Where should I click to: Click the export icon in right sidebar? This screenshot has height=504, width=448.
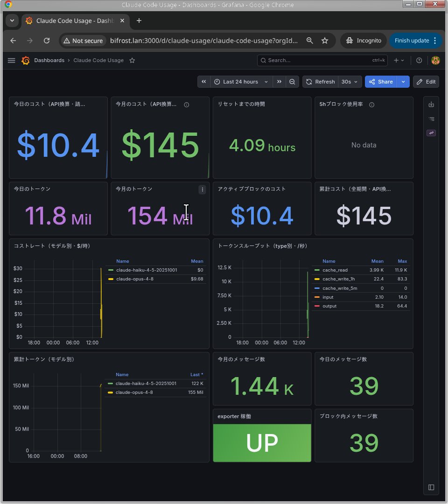[431, 105]
